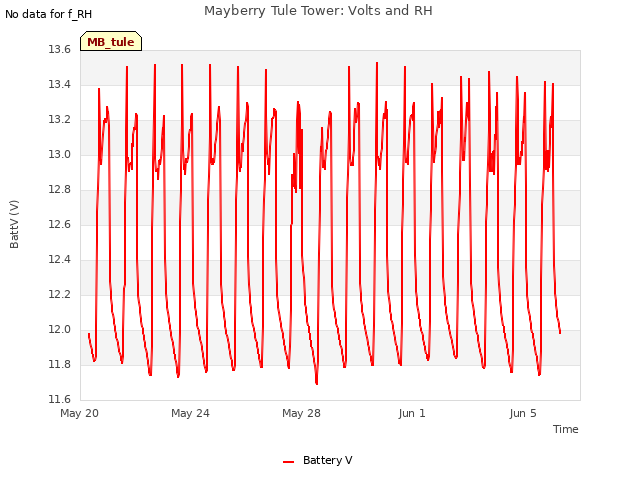Click the red Battery V legend swatch
This screenshot has width=640, height=480.
(289, 462)
